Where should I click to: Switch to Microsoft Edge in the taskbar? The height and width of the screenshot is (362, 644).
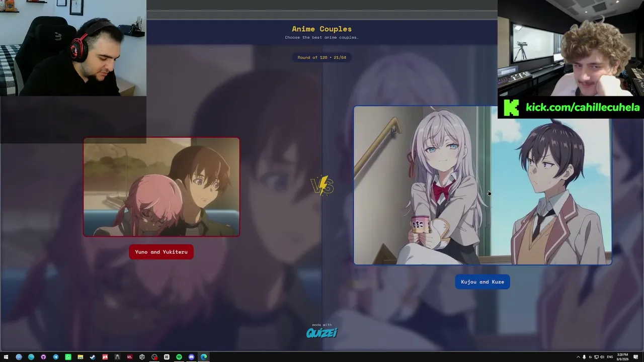pyautogui.click(x=204, y=357)
